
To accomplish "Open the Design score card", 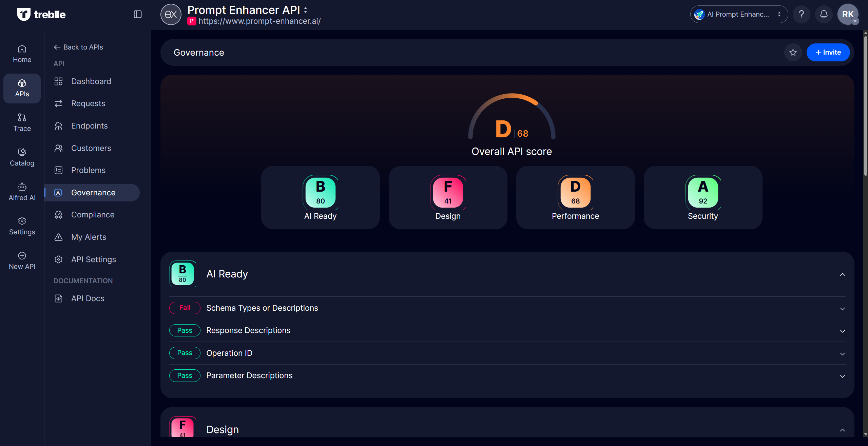I will tap(448, 197).
